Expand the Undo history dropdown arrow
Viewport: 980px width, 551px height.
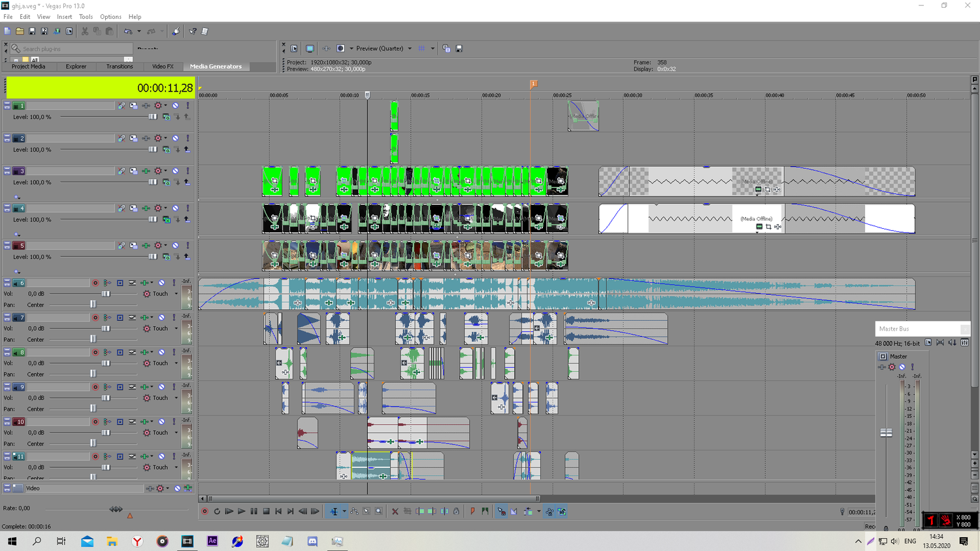pos(139,31)
